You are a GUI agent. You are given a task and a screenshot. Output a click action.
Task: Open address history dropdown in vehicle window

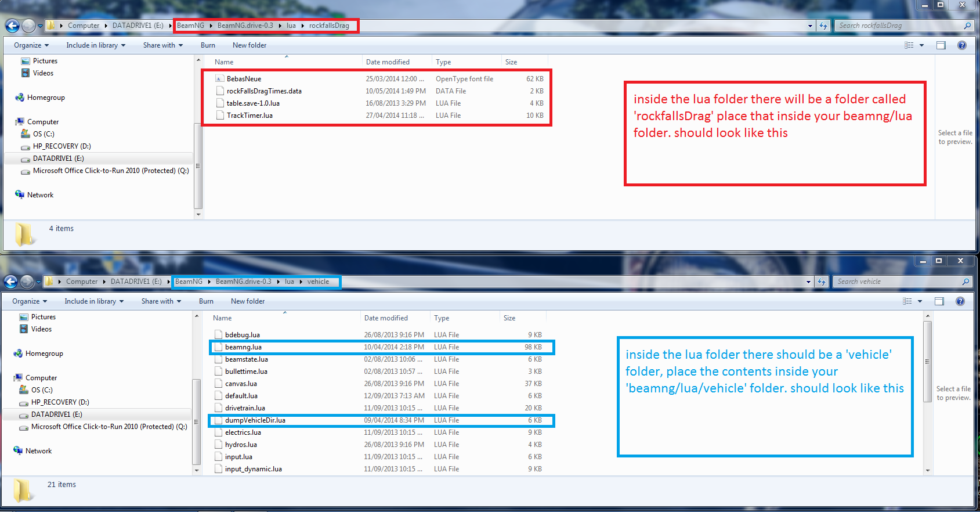808,282
